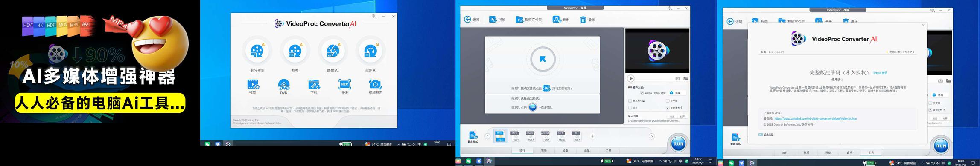Show previous presets with the arrow beside MP3
The width and height of the screenshot is (980, 166).
(x=487, y=136)
